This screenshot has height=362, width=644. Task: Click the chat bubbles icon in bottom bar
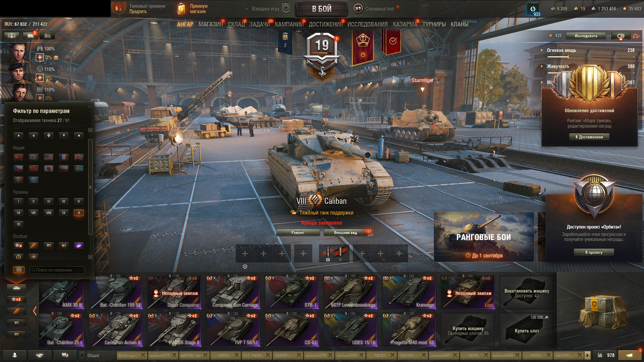pos(65,355)
